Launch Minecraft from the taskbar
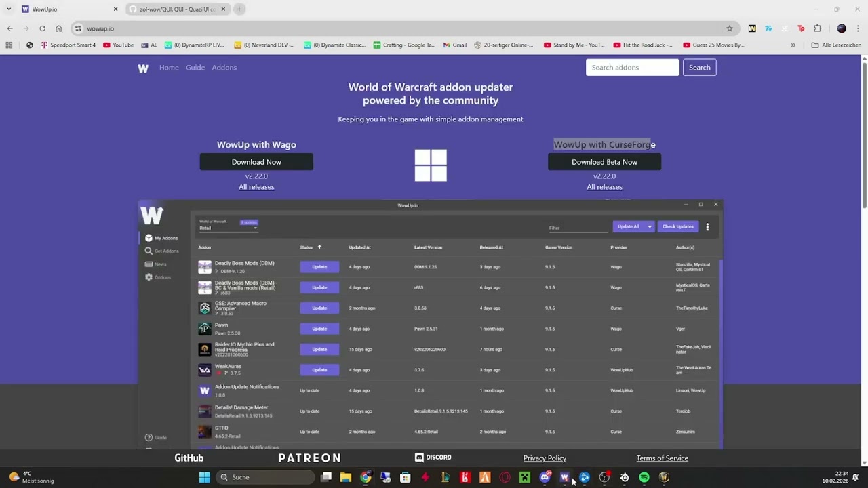The height and width of the screenshot is (488, 868). (x=525, y=477)
